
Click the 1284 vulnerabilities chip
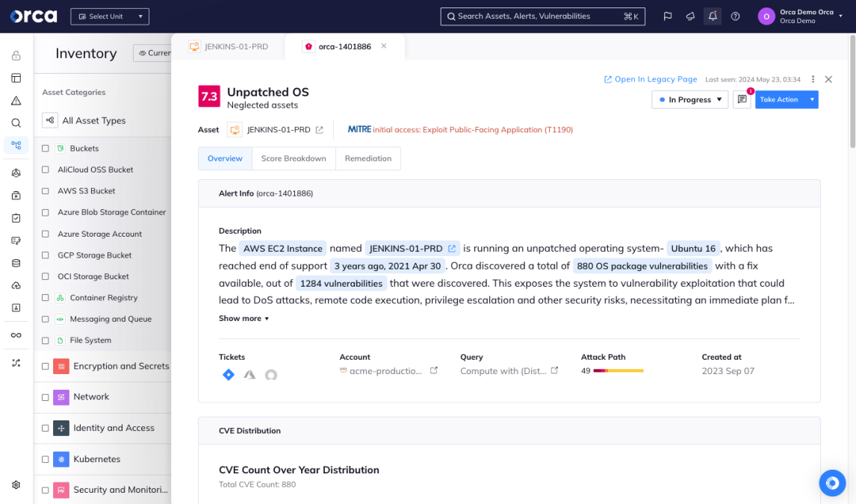[x=341, y=284]
